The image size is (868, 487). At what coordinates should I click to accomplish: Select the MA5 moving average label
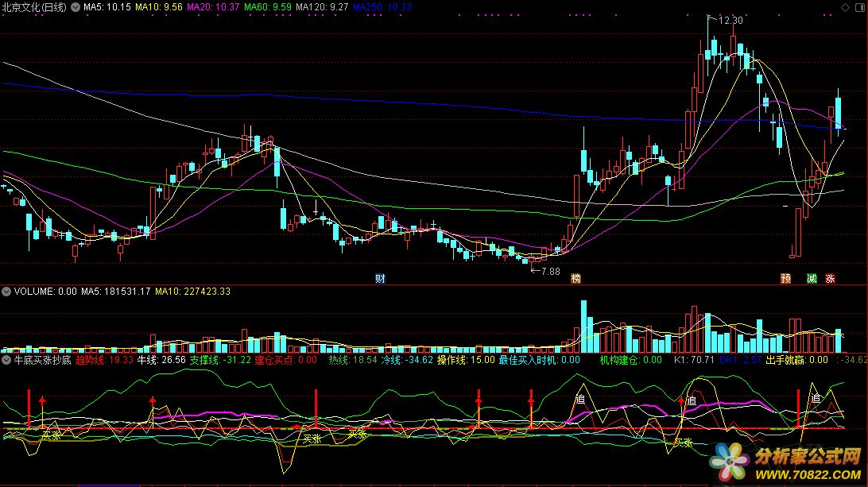tap(106, 6)
